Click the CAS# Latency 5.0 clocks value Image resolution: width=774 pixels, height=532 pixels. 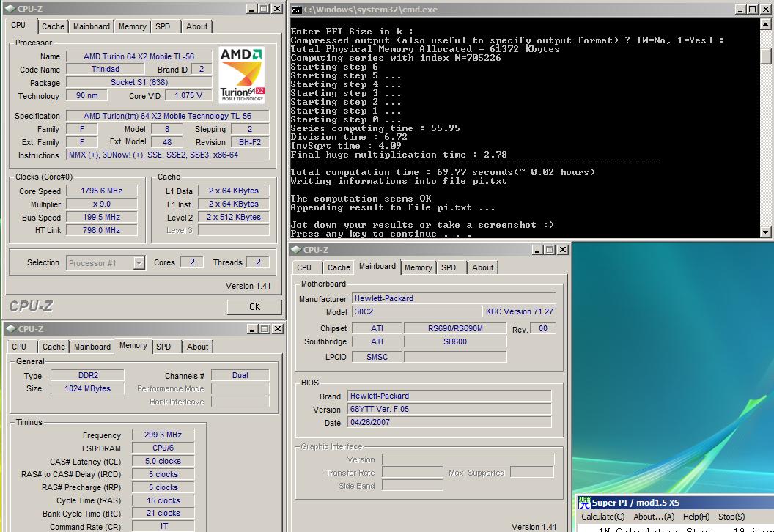[163, 461]
